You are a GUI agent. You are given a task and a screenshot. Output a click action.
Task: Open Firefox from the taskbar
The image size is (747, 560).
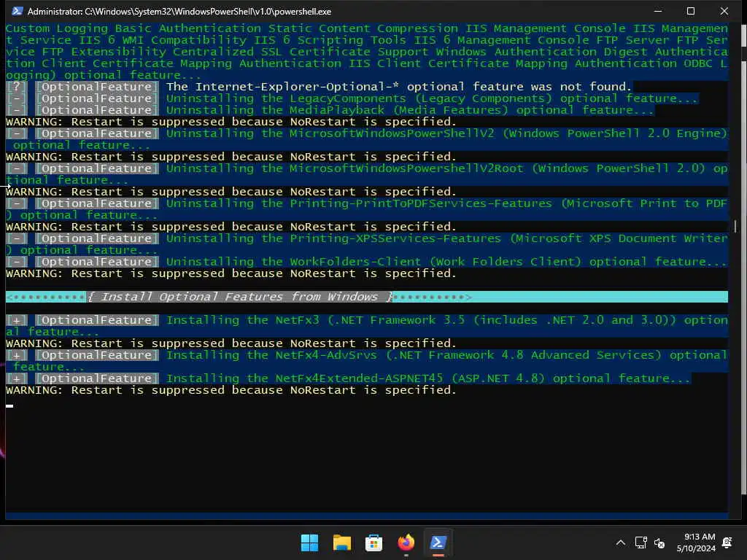406,542
